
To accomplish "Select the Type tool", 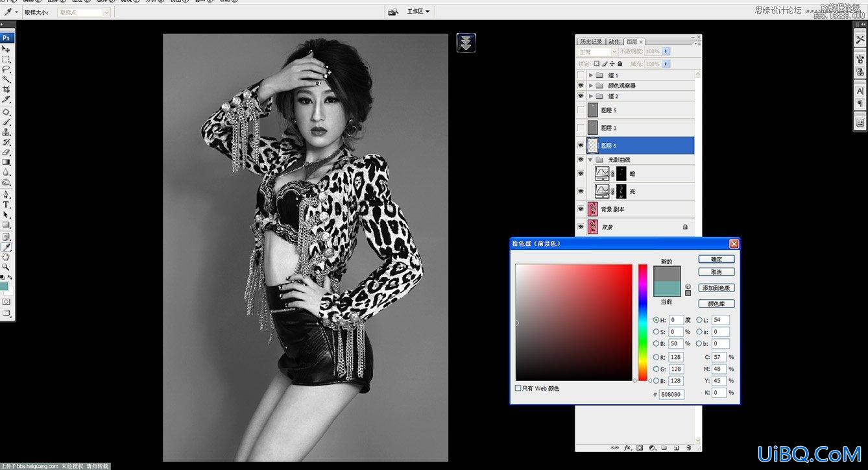I will (6, 204).
